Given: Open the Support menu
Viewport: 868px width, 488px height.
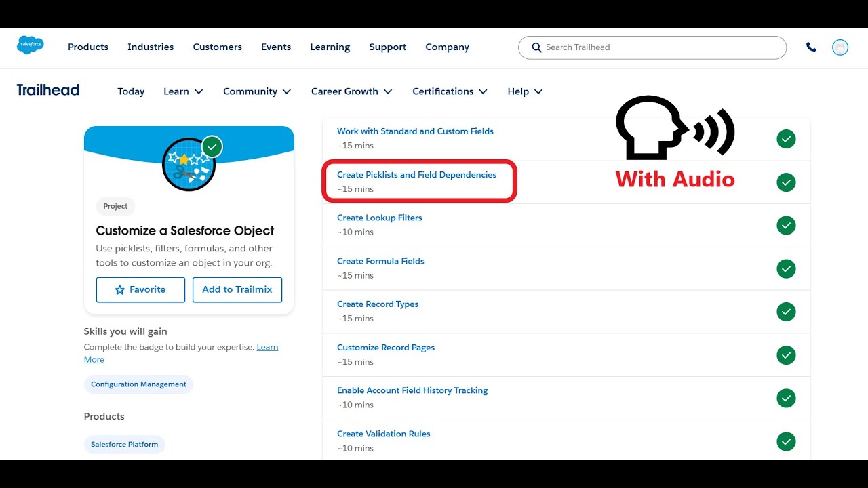Looking at the screenshot, I should tap(388, 47).
